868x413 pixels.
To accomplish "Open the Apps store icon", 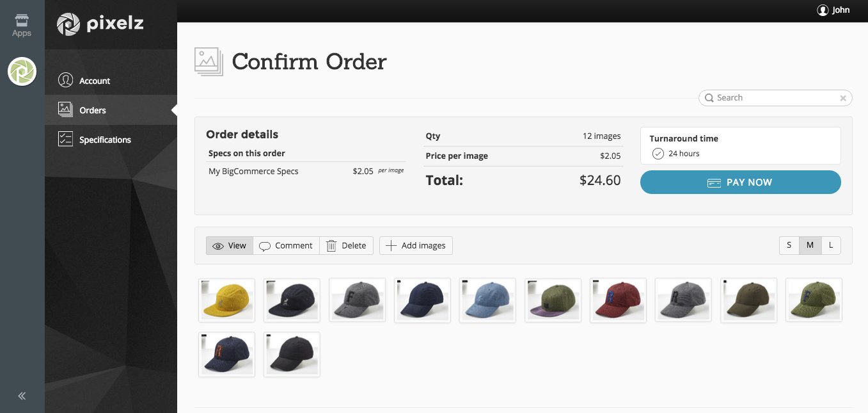I will click(x=22, y=25).
